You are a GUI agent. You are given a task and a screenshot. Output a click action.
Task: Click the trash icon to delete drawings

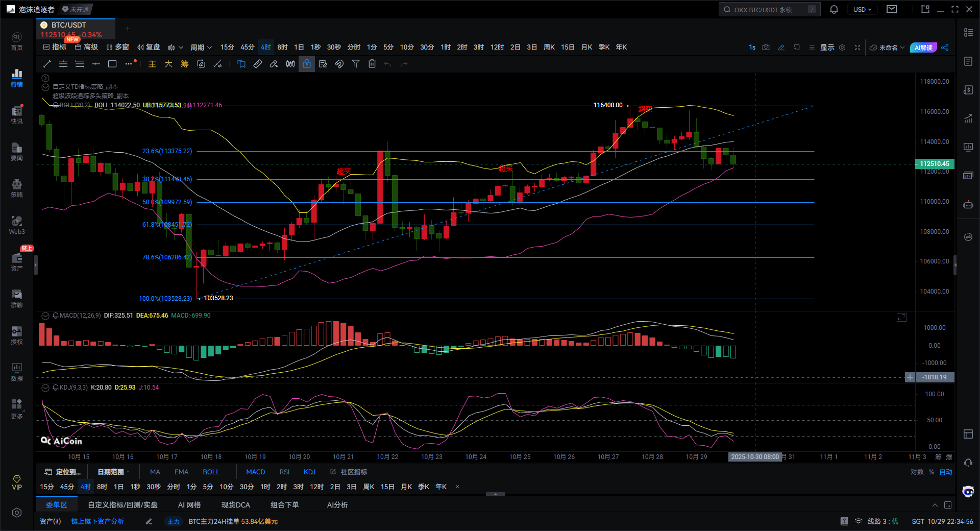[372, 64]
